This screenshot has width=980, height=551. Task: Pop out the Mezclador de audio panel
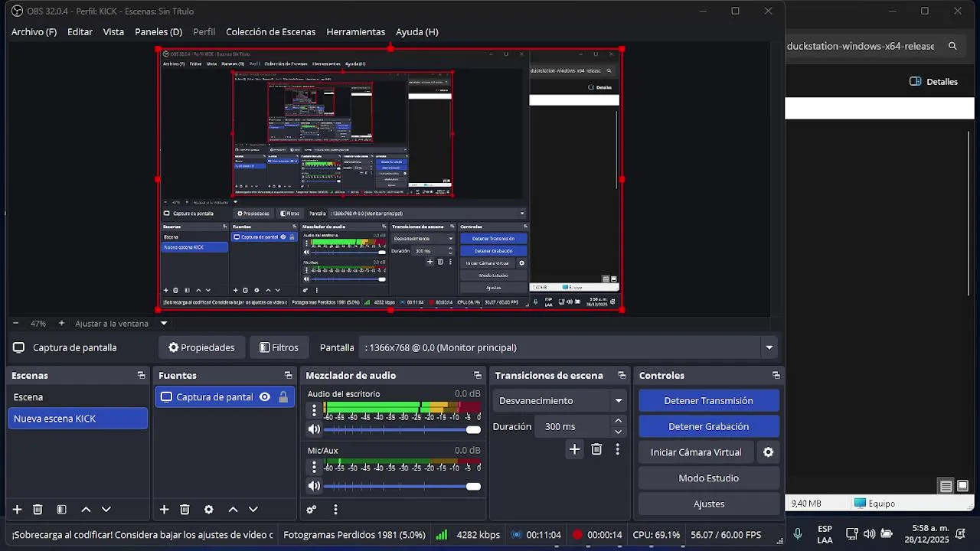point(478,375)
